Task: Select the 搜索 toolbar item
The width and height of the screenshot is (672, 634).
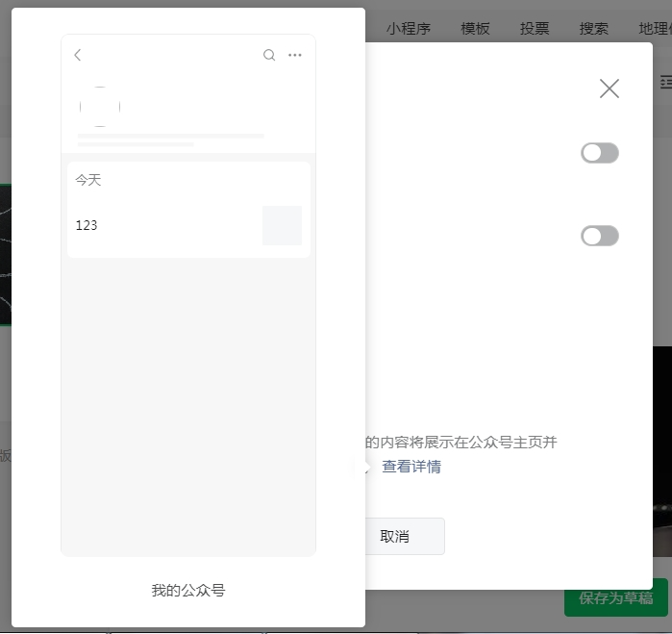Action: (593, 29)
